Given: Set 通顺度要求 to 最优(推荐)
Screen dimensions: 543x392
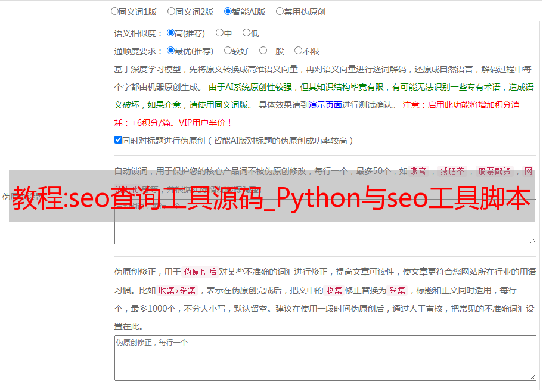Looking at the screenshot, I should coord(170,51).
